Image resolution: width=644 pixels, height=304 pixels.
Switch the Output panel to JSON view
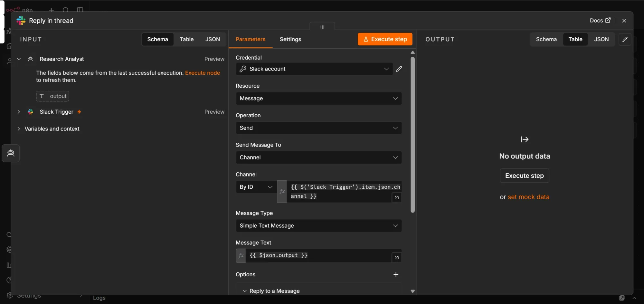[x=601, y=39]
